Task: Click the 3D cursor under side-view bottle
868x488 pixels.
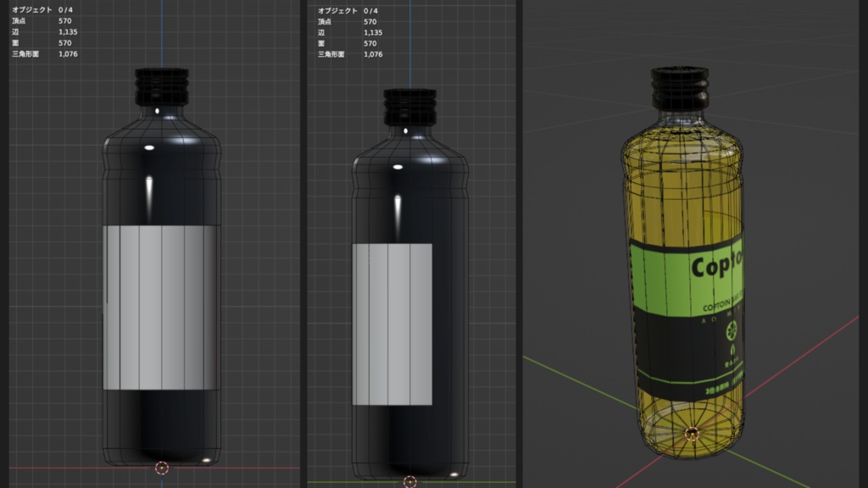Action: tap(409, 481)
